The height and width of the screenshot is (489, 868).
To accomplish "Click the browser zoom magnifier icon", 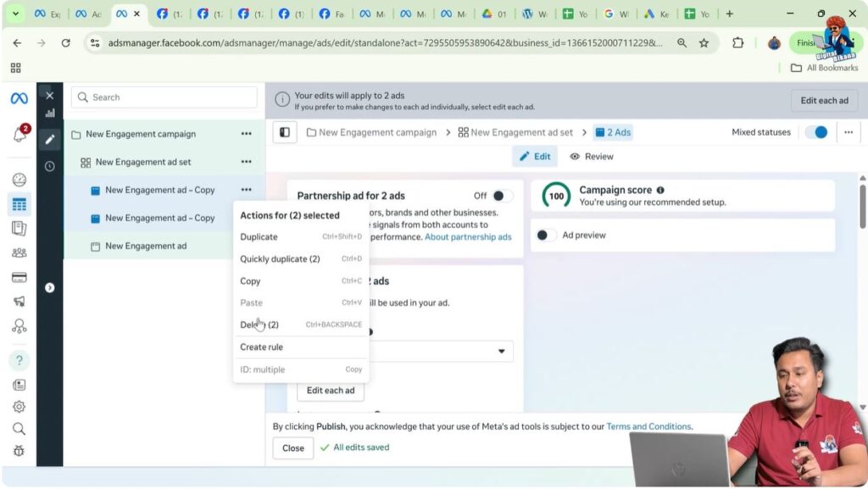I will 682,42.
